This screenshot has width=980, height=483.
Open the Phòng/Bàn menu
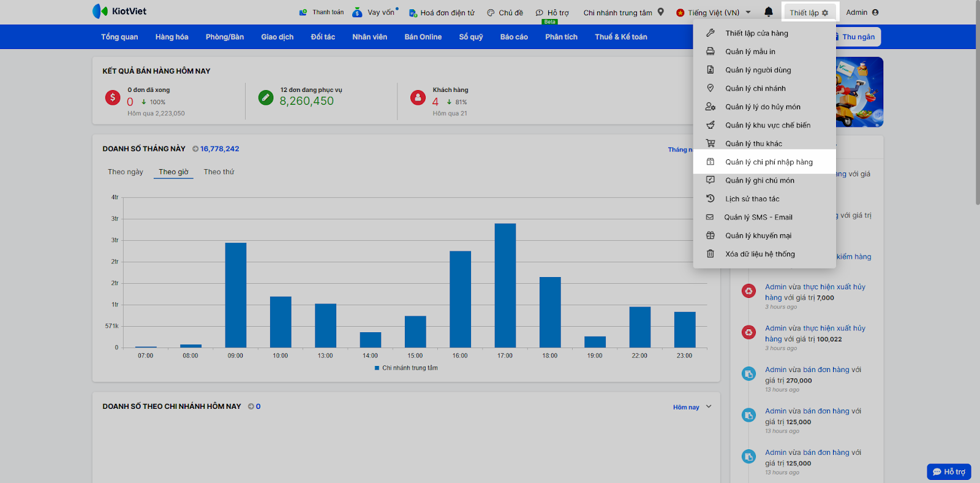click(x=225, y=37)
